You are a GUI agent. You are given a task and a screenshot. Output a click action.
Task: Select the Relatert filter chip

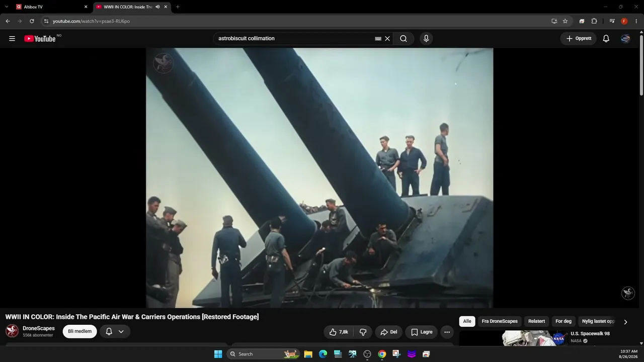(x=536, y=321)
